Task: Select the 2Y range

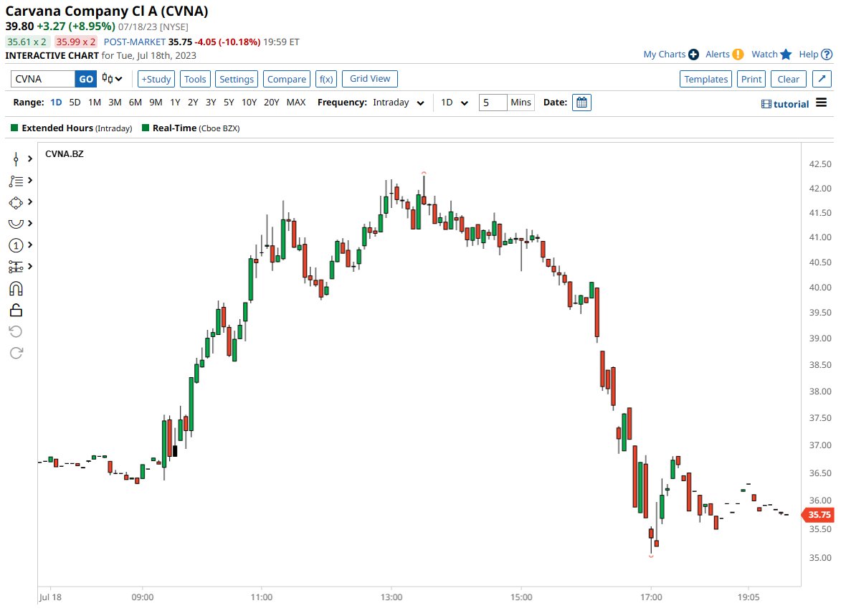Action: coord(193,103)
